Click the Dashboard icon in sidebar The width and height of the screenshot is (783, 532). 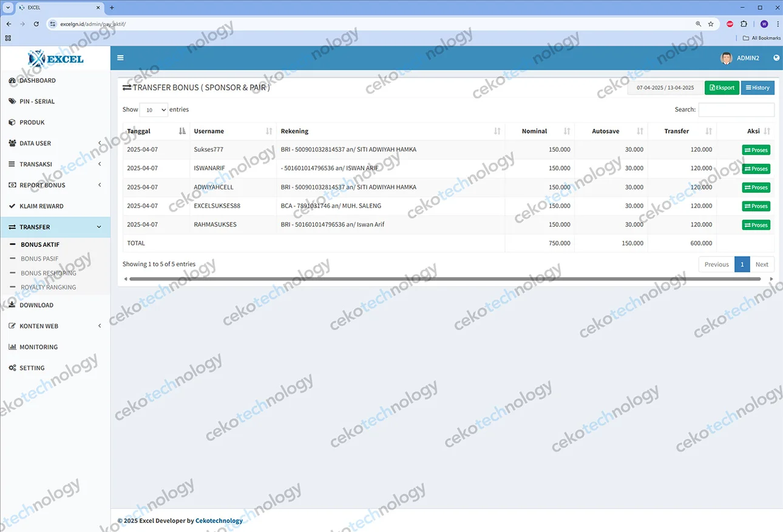click(13, 81)
